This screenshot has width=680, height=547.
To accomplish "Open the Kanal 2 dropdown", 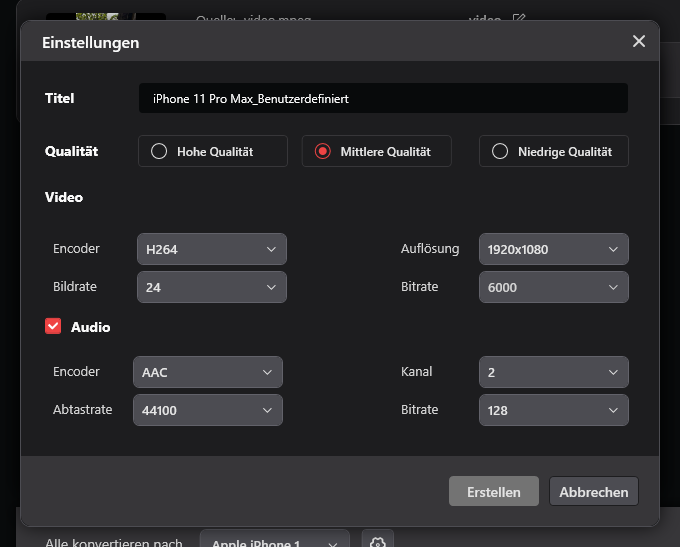I will point(553,372).
